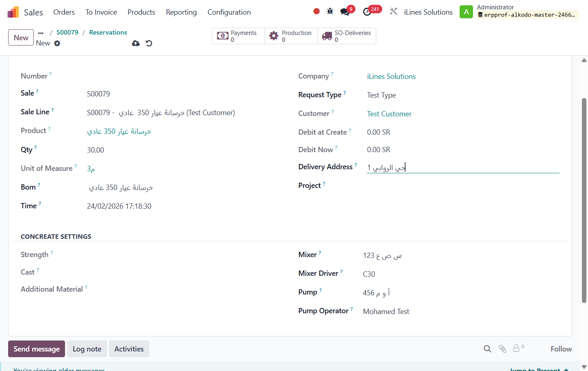Click the wrench tools icon
Image resolution: width=588 pixels, height=371 pixels.
click(393, 11)
